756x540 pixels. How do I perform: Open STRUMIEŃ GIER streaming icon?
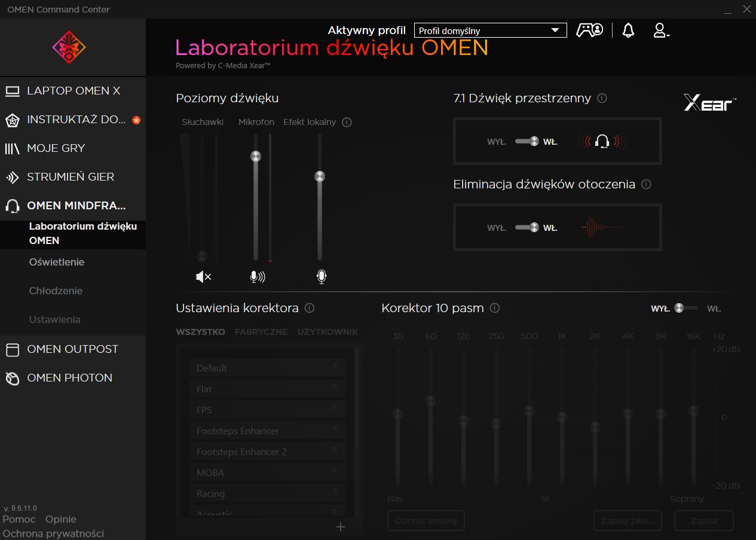point(13,177)
